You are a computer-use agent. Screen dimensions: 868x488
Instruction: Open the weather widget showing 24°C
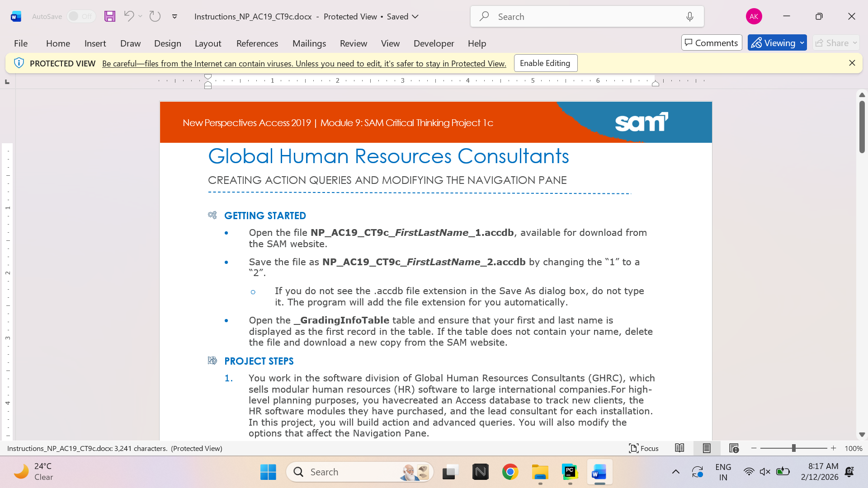point(34,472)
